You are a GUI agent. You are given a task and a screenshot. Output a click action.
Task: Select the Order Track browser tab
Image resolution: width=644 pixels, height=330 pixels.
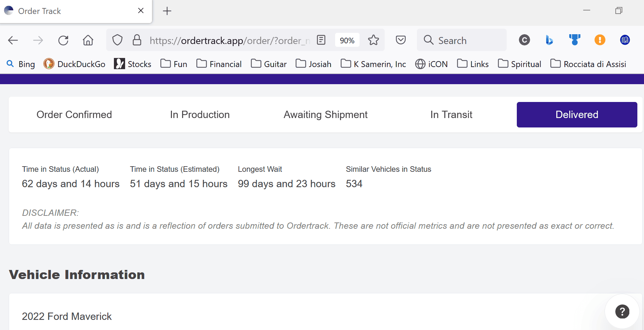(76, 12)
